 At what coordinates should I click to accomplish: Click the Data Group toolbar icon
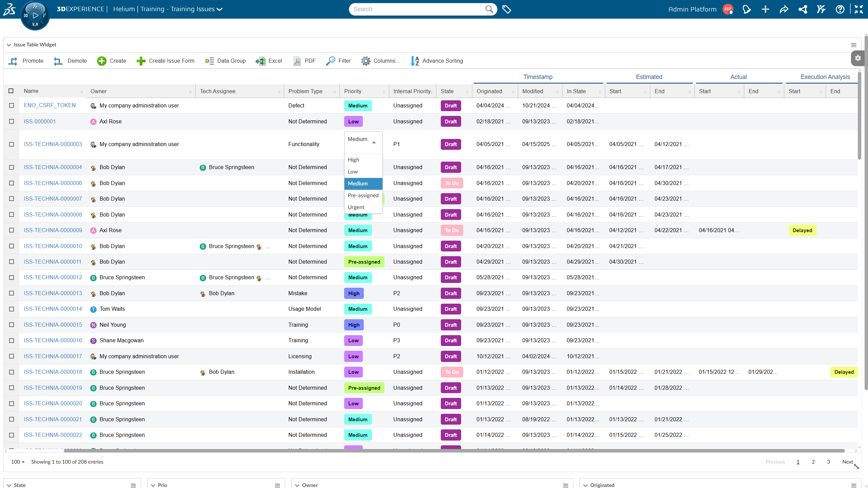210,61
